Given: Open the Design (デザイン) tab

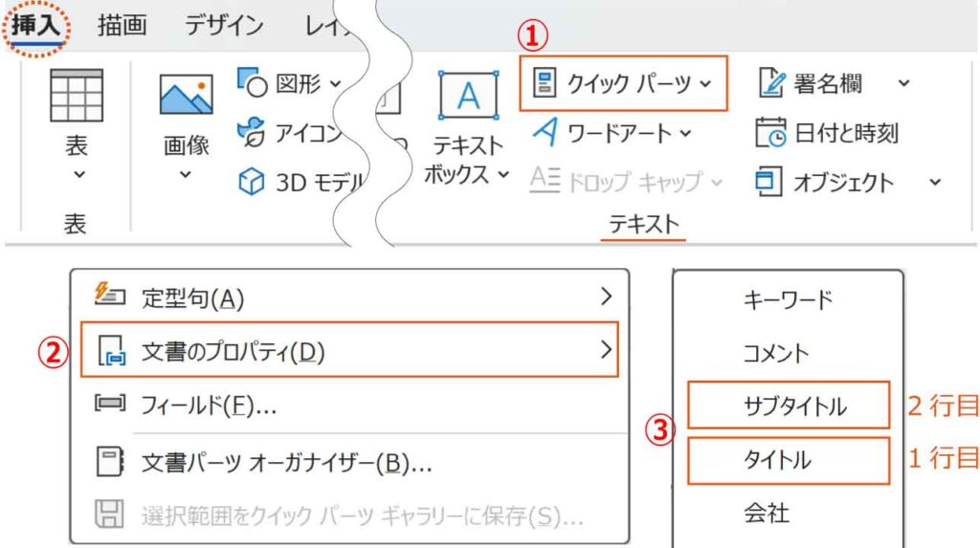Looking at the screenshot, I should click(x=224, y=26).
